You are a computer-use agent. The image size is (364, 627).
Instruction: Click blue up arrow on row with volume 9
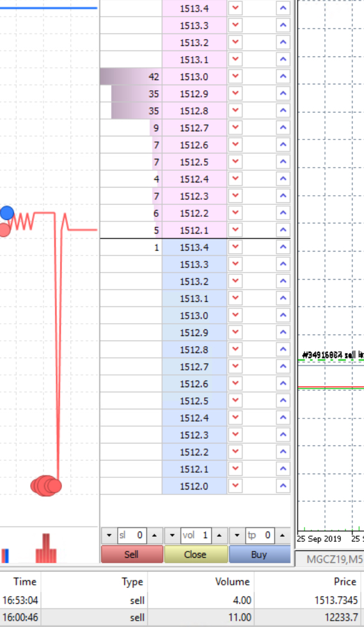tap(283, 127)
